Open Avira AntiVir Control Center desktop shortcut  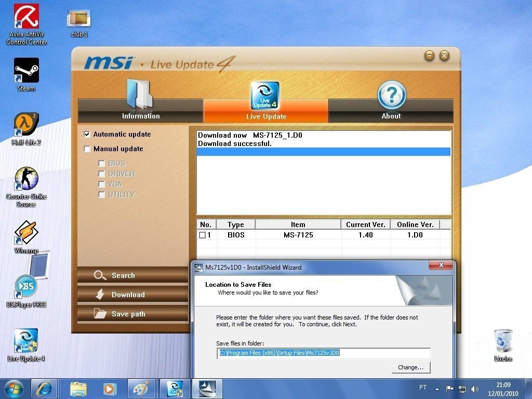[x=26, y=24]
